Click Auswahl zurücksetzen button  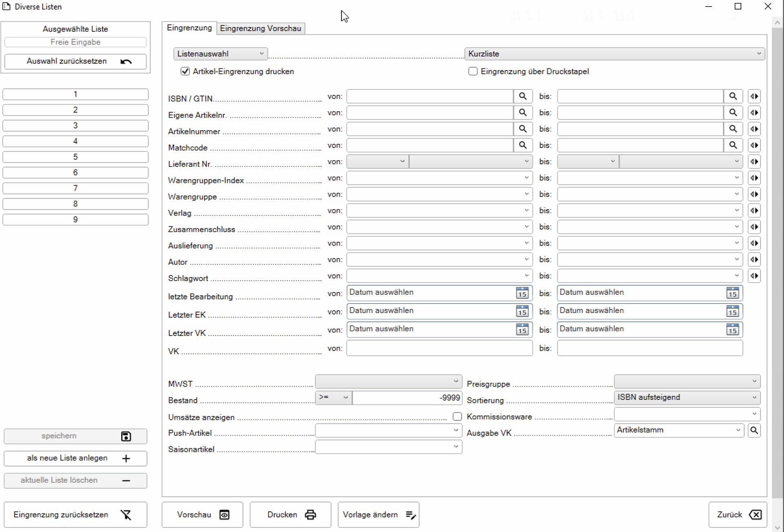tap(75, 62)
